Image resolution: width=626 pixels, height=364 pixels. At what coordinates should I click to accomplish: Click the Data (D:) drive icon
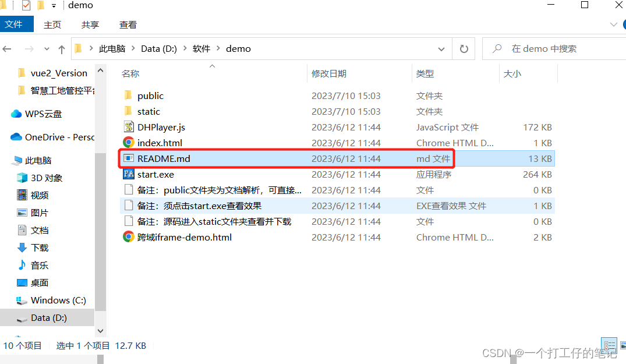click(22, 319)
